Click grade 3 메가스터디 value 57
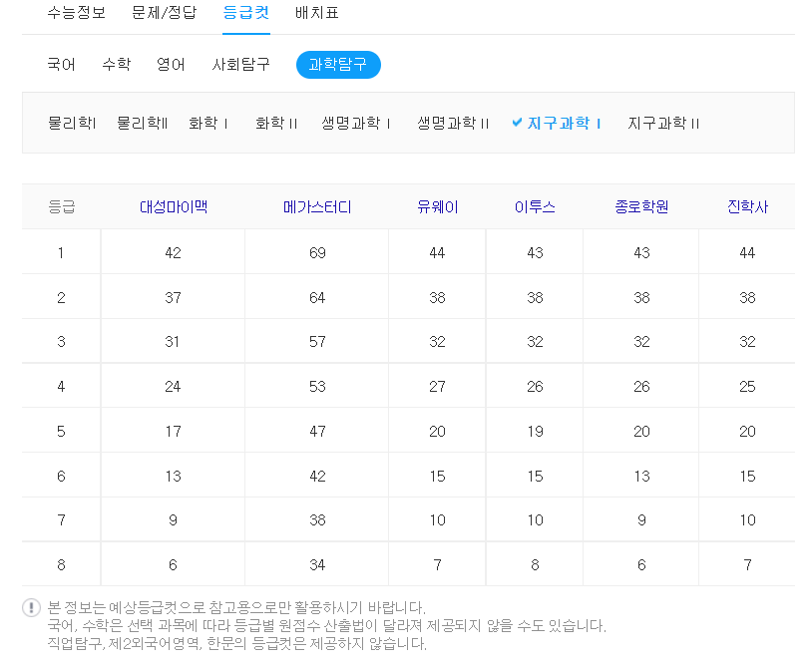Screen dimensions: 812x669 (x=317, y=342)
